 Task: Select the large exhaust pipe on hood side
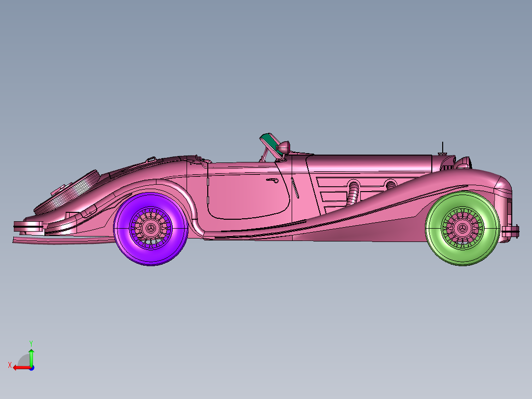[353, 194]
